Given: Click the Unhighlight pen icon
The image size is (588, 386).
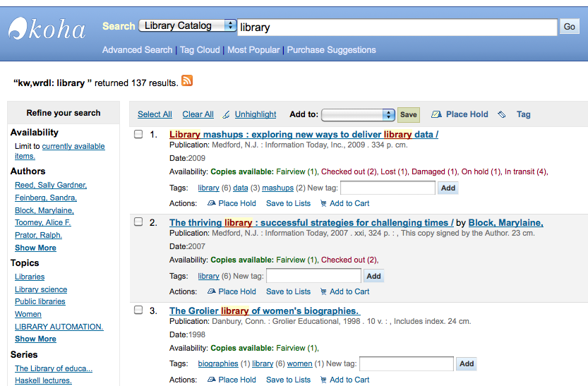Looking at the screenshot, I should [x=226, y=114].
